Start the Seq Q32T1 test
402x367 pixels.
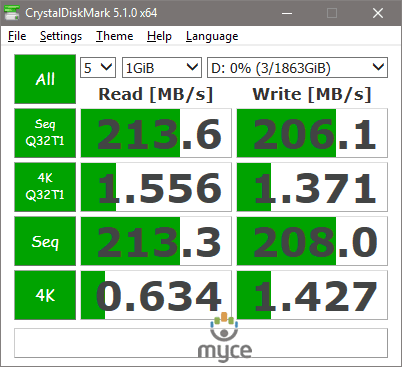pyautogui.click(x=45, y=133)
